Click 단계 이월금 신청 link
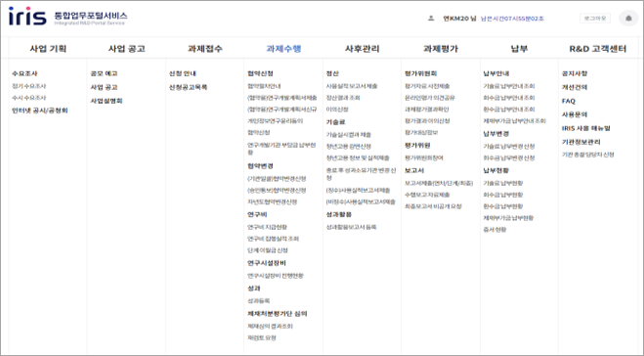The width and height of the screenshot is (644, 356). (268, 250)
